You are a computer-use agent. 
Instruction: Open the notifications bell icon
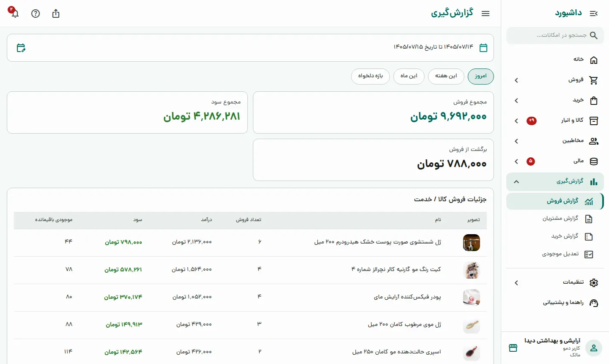pos(15,14)
